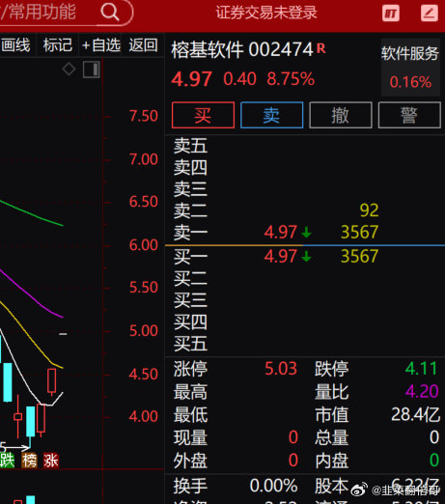
Task: Click the red 买 buy button
Action: [x=203, y=115]
